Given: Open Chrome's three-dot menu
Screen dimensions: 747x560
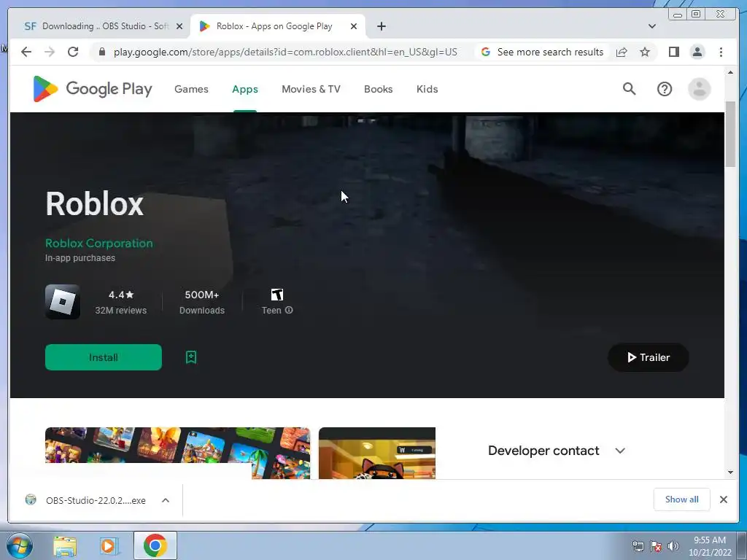Looking at the screenshot, I should (x=721, y=52).
